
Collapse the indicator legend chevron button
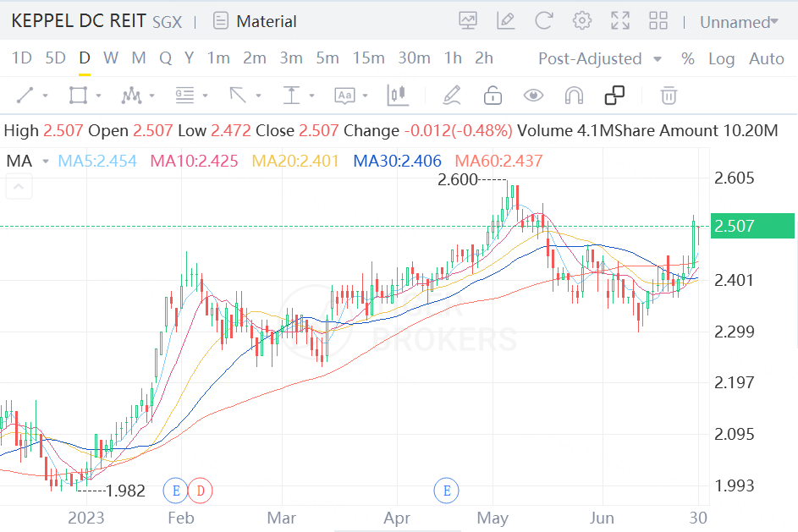pos(19,186)
